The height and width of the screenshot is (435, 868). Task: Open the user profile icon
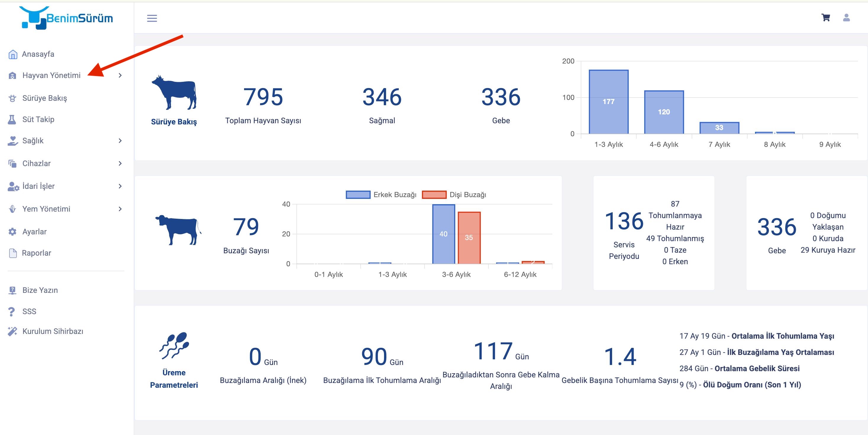coord(846,17)
